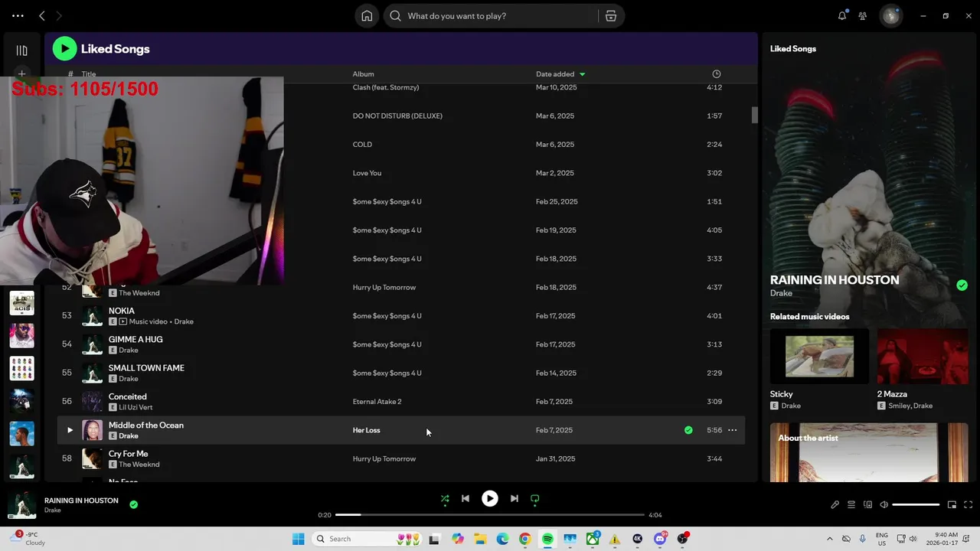
Task: Toggle the repeat button
Action: coord(535,499)
